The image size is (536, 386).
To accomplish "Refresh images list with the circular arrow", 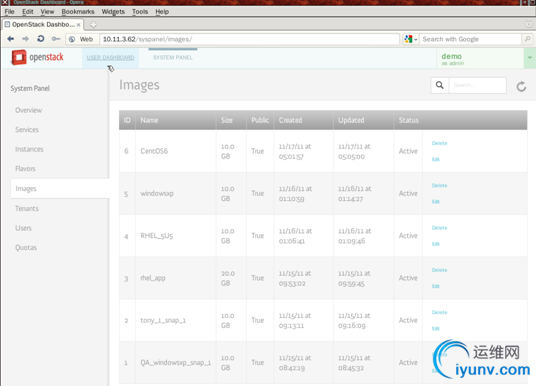I will tap(521, 86).
